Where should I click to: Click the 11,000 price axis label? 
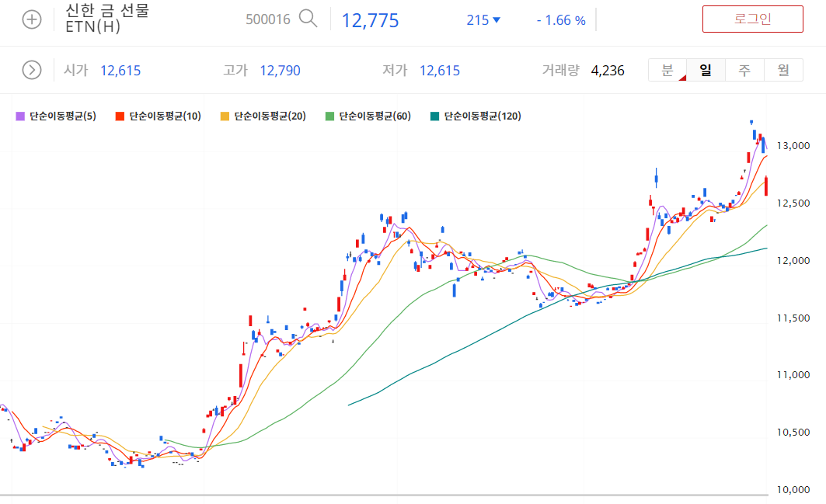(x=793, y=375)
